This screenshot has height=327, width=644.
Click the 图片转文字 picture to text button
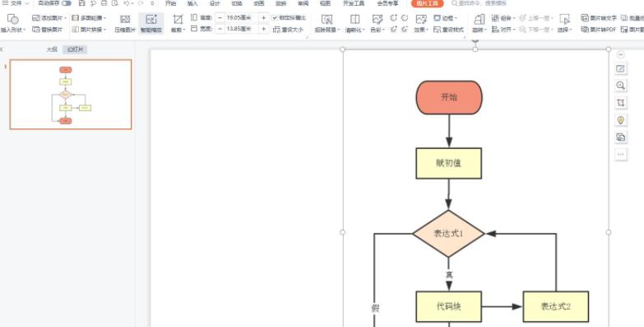tap(600, 18)
